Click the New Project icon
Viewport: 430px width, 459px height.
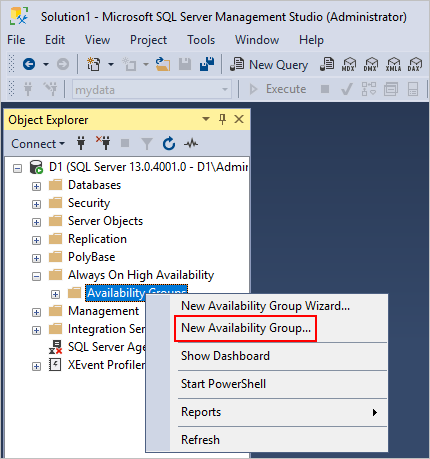click(94, 64)
